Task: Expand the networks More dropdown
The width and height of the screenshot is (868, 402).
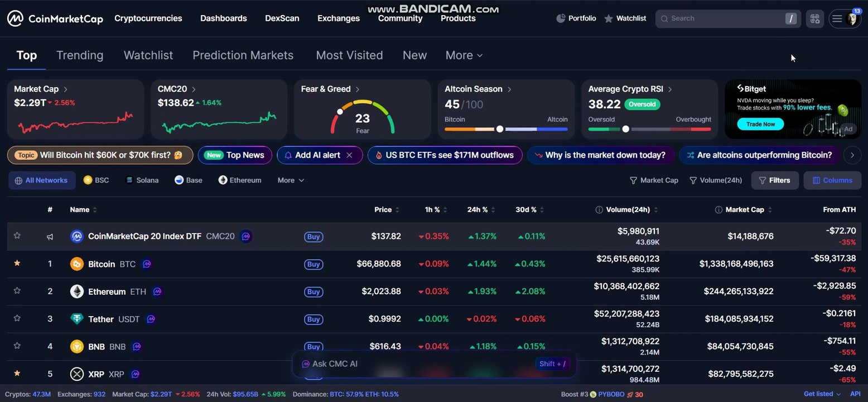Action: coord(291,180)
